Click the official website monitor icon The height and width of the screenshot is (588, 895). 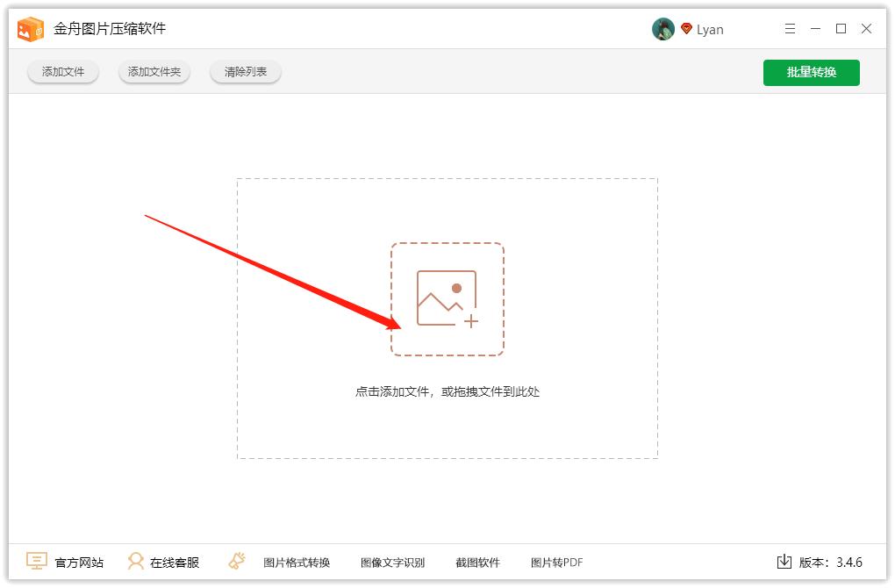pyautogui.click(x=34, y=561)
